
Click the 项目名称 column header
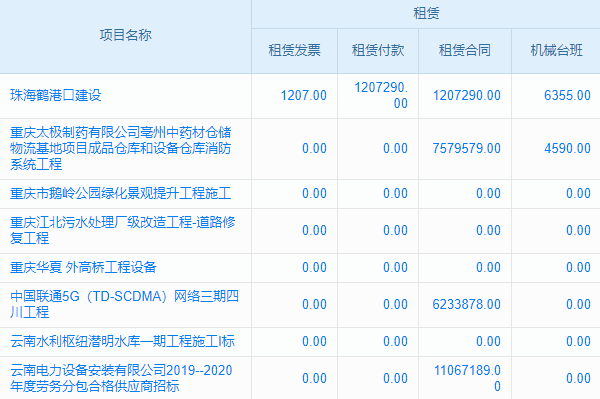[126, 35]
